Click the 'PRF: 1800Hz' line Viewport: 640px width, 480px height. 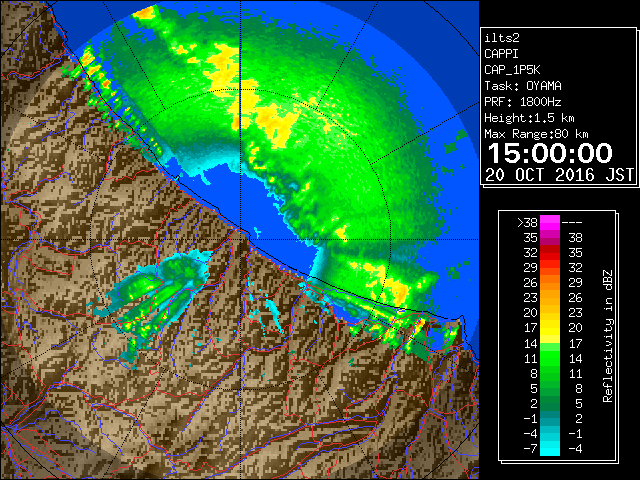coord(523,102)
